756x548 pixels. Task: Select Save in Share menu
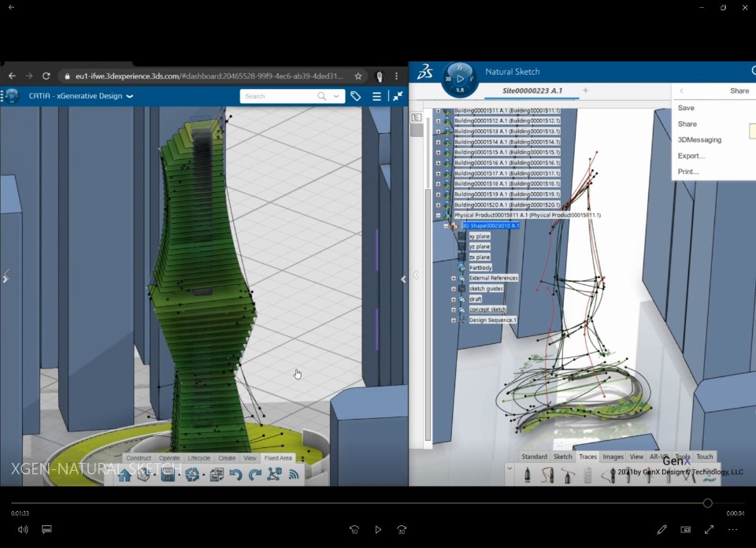tap(686, 108)
